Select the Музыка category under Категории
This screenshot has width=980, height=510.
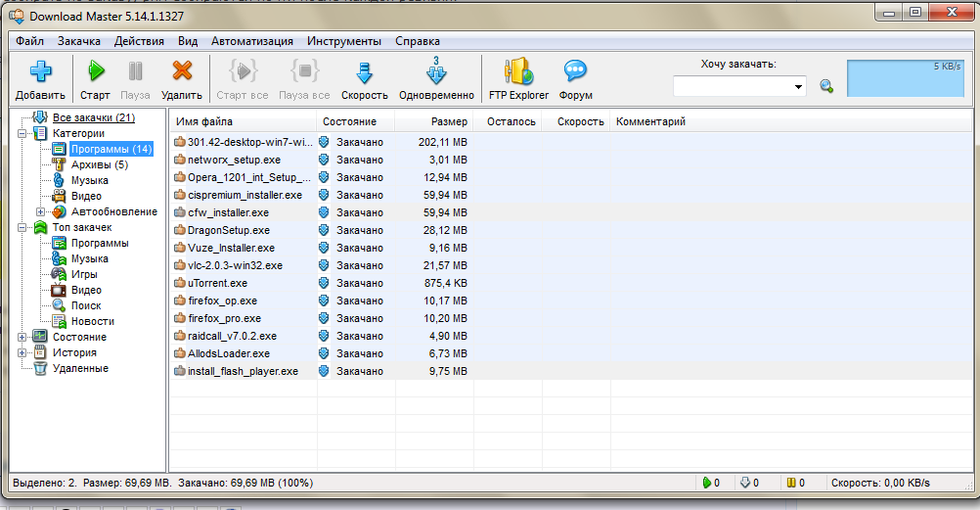coord(89,180)
